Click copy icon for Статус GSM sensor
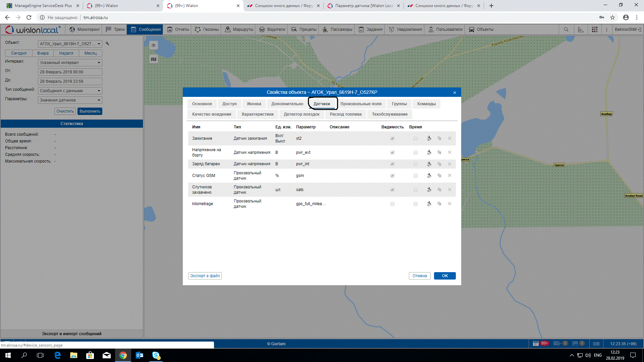The image size is (644, 362). (x=439, y=176)
